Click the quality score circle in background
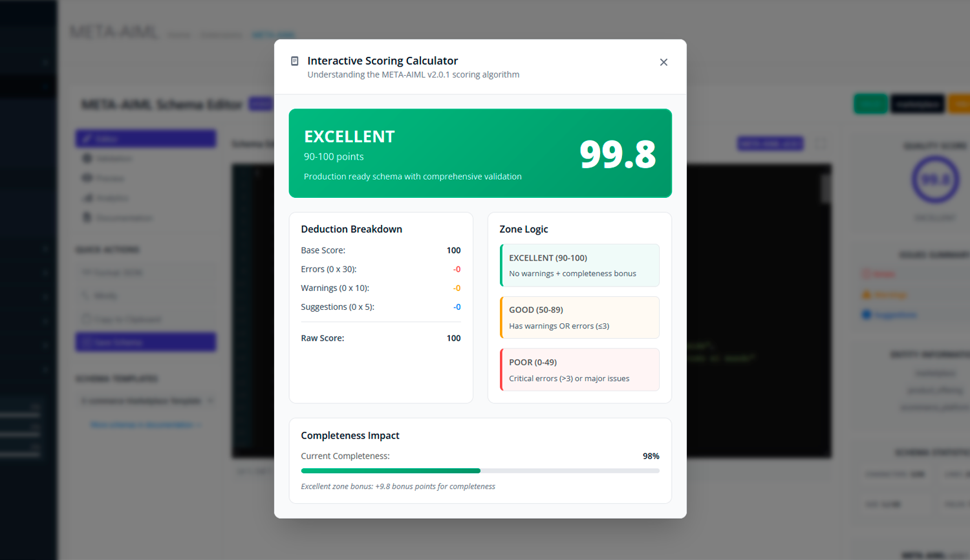This screenshot has height=560, width=970. 935,180
